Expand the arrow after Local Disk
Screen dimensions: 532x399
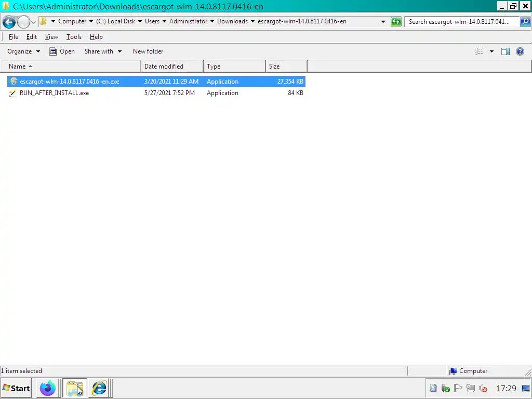click(140, 21)
